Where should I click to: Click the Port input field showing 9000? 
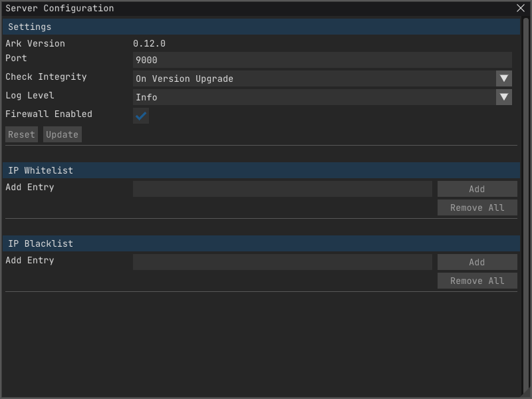click(x=322, y=60)
